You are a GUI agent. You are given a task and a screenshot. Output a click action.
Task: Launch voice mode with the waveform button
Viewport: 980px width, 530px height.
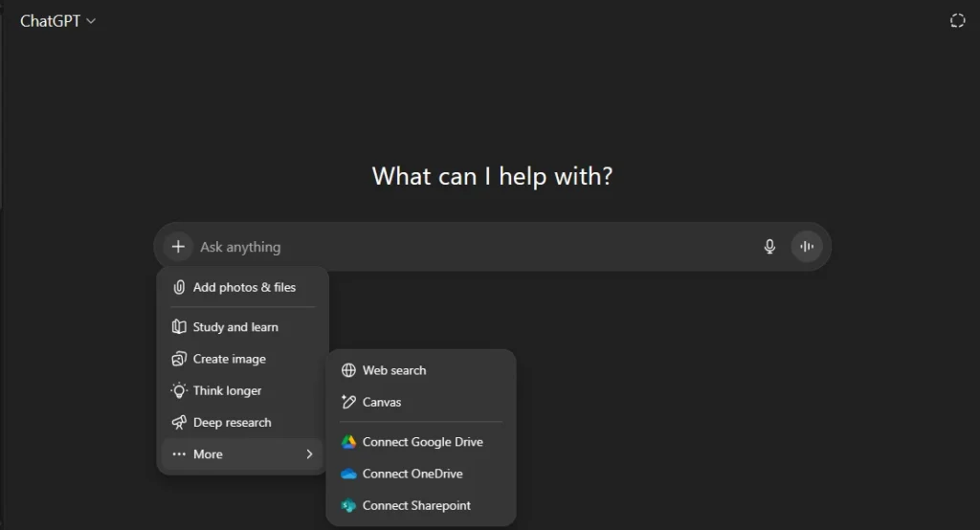807,246
